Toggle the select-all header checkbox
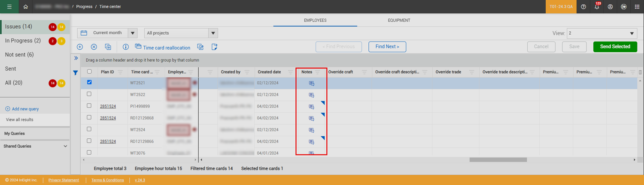The width and height of the screenshot is (644, 185). point(89,72)
